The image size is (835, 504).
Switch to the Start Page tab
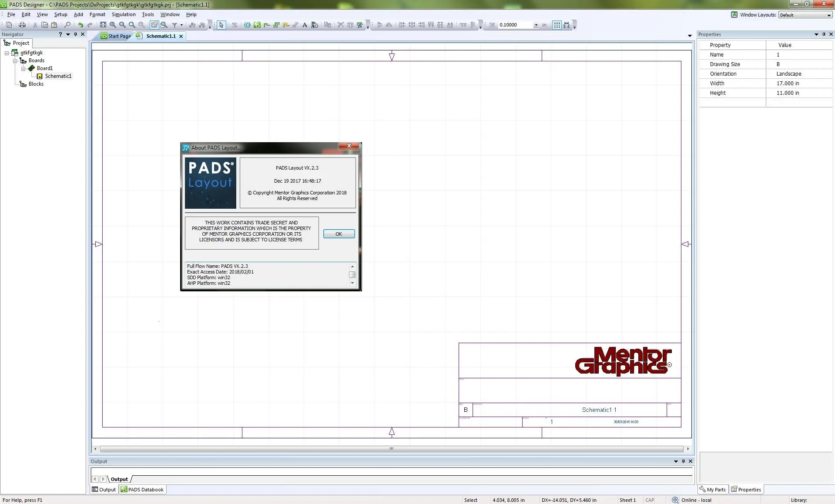tap(116, 36)
